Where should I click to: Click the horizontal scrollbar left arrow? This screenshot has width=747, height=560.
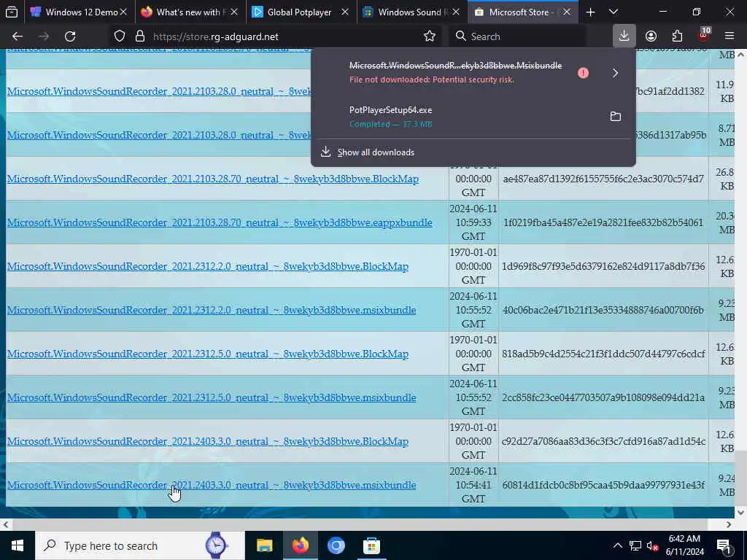[5, 524]
